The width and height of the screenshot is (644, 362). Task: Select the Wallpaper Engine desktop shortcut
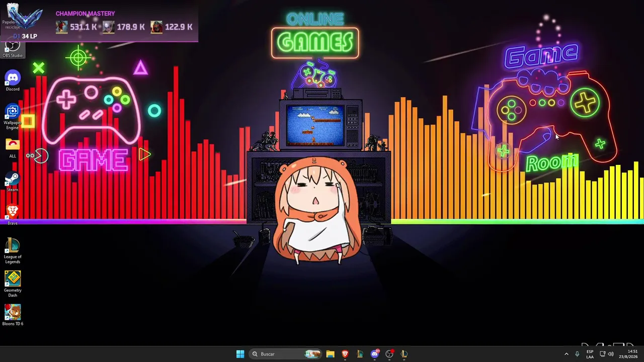13,117
